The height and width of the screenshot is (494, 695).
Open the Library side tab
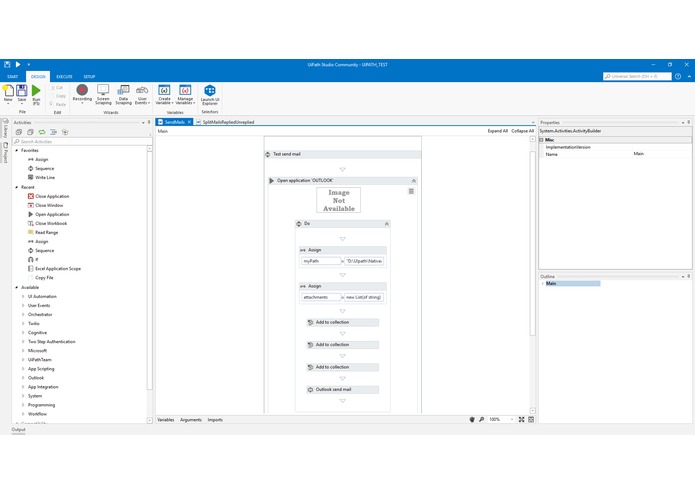(5, 128)
